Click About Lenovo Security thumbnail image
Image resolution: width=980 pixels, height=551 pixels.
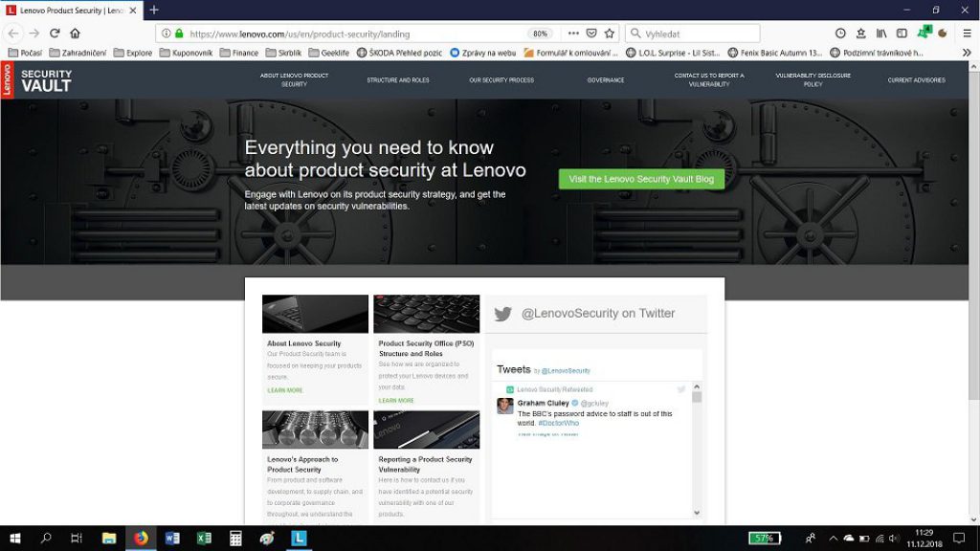tap(315, 314)
